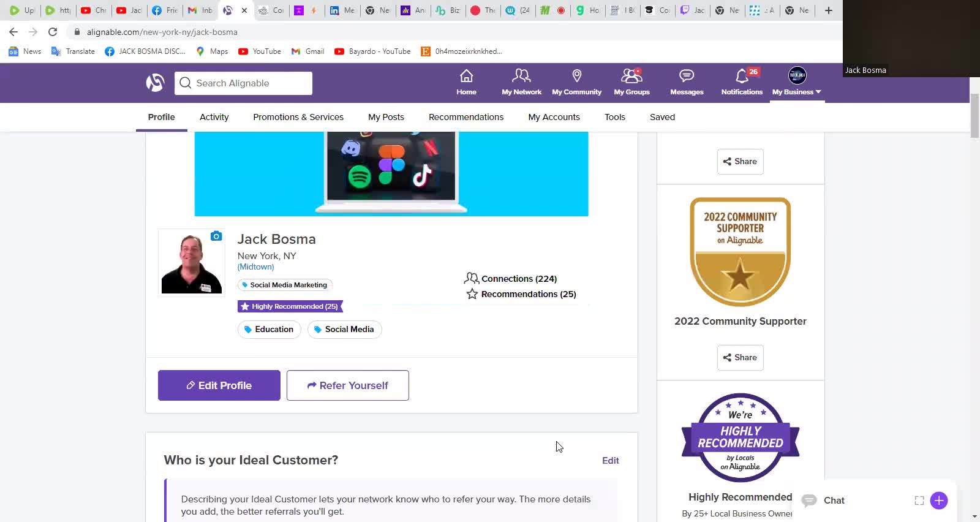Open the Chat panel
Screen dimensions: 980x522
pos(833,501)
